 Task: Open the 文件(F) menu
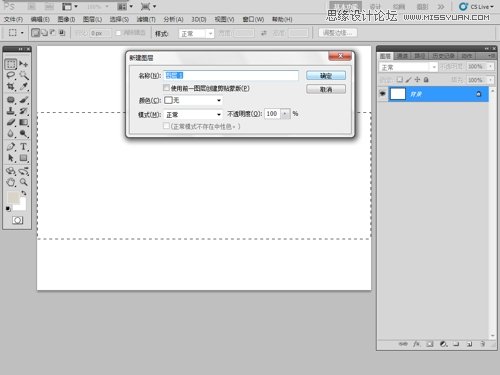pyautogui.click(x=13, y=19)
